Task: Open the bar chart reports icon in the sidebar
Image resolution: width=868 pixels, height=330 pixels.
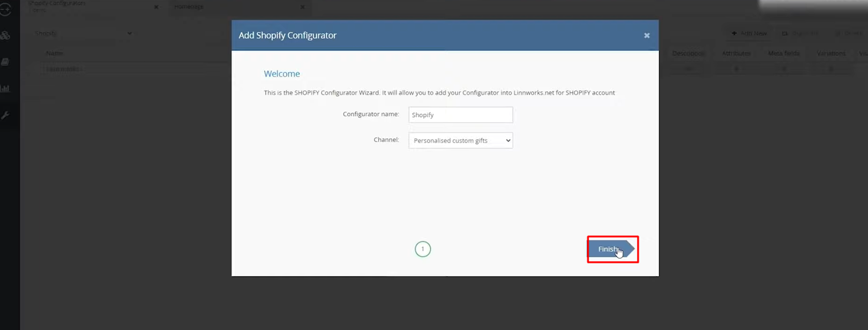Action: [x=5, y=88]
